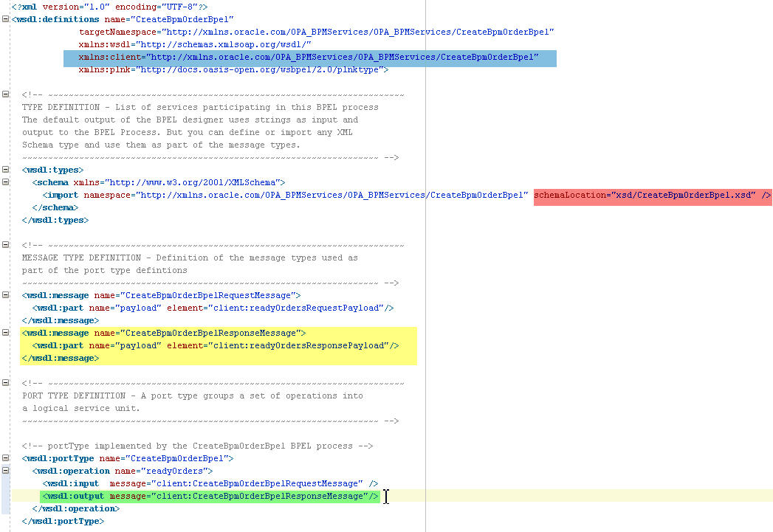The image size is (773, 532).
Task: Click the xmlns:wsdl namespace line
Action: 195,44
